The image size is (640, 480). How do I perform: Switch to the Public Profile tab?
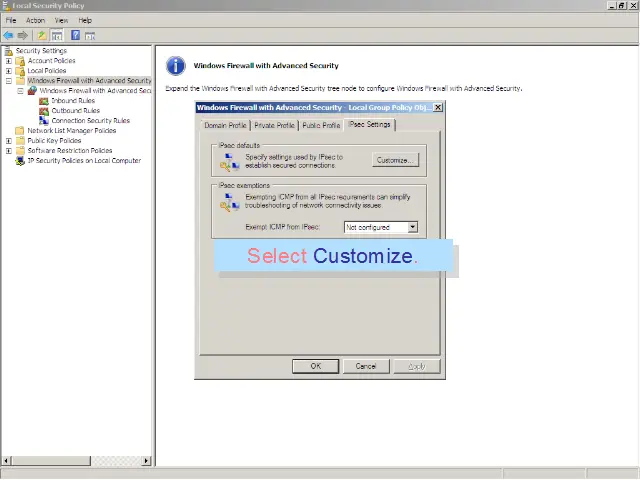click(321, 125)
